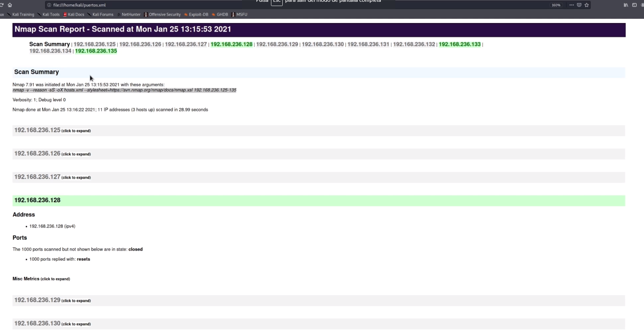This screenshot has width=644, height=331.
Task: Reset the 160% zoom level badge
Action: click(x=556, y=5)
